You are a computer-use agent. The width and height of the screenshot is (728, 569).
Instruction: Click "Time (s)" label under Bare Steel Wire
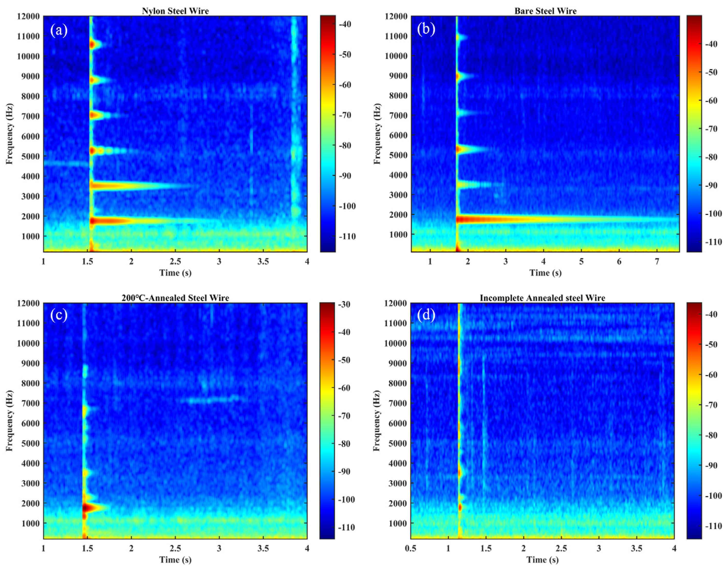(545, 273)
